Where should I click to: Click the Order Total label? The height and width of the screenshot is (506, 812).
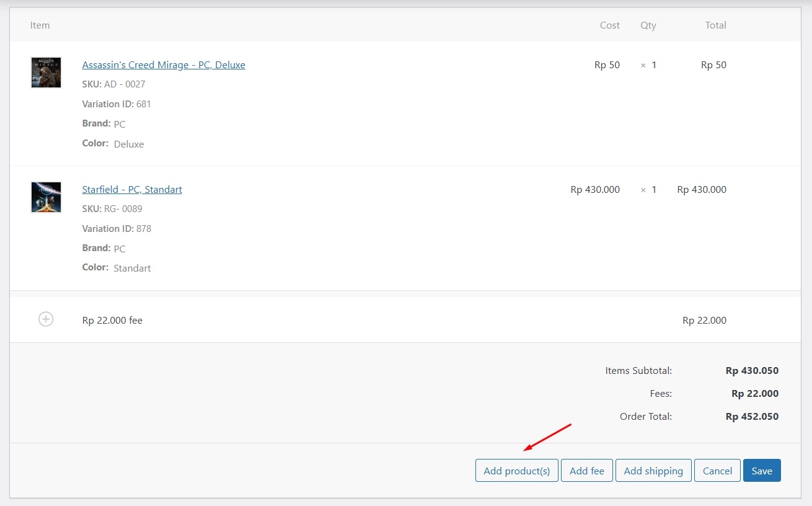click(646, 417)
